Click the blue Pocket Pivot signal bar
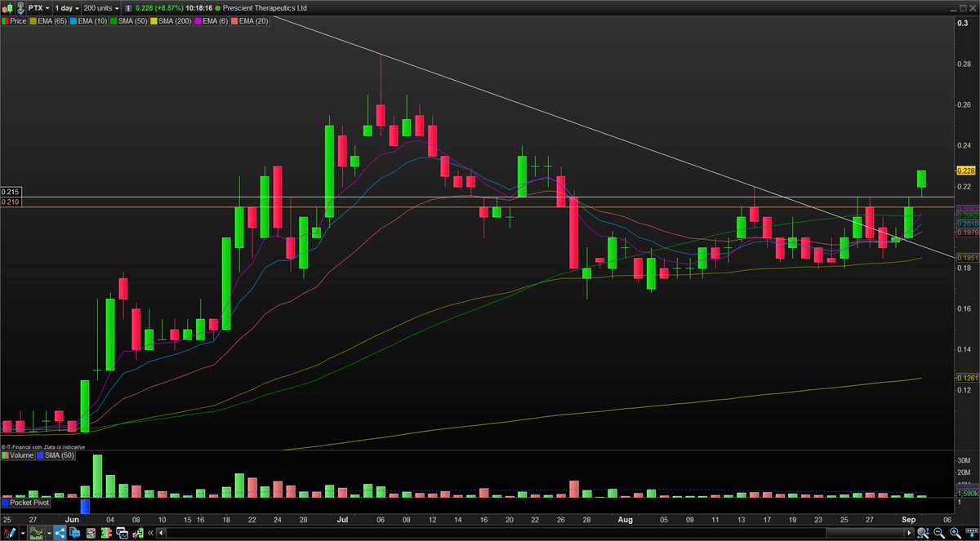Viewport: 980px width, 541px height. [84, 506]
